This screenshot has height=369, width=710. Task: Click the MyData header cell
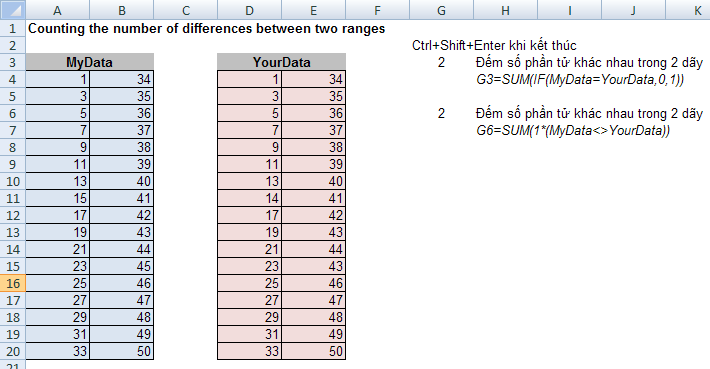click(90, 62)
